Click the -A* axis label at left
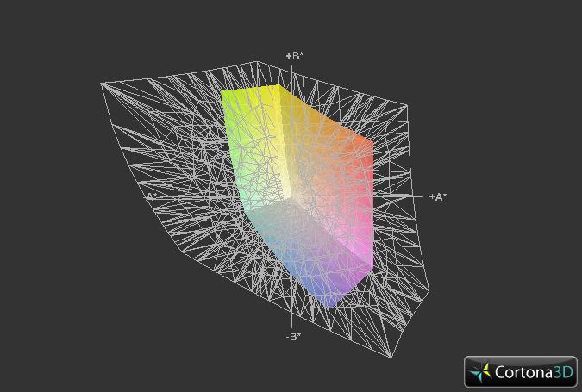The height and width of the screenshot is (392, 582). (x=151, y=196)
